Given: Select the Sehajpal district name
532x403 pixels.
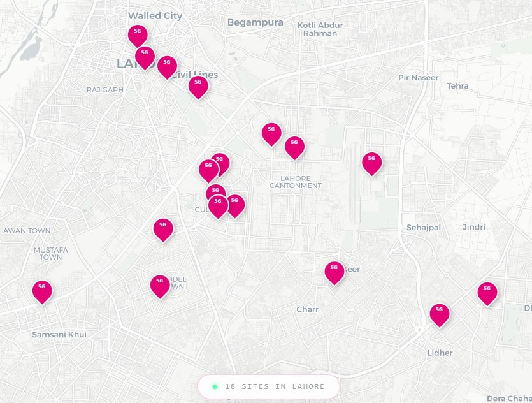Looking at the screenshot, I should 423,227.
